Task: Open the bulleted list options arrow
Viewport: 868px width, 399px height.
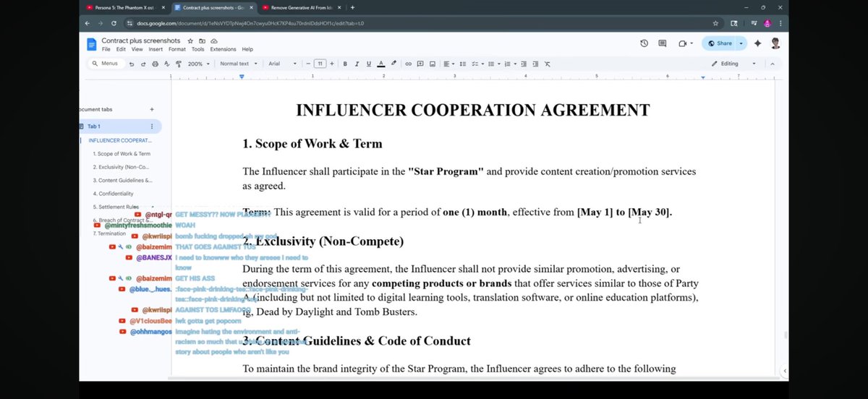Action: click(498, 64)
